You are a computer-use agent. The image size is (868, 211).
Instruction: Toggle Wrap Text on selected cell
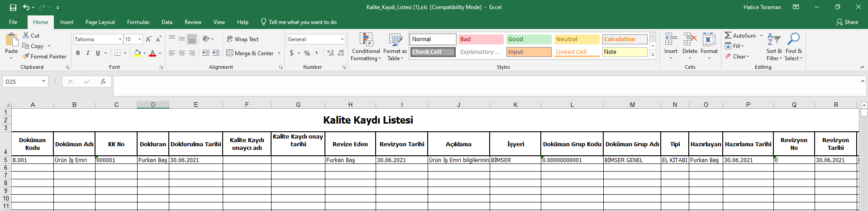pyautogui.click(x=243, y=39)
